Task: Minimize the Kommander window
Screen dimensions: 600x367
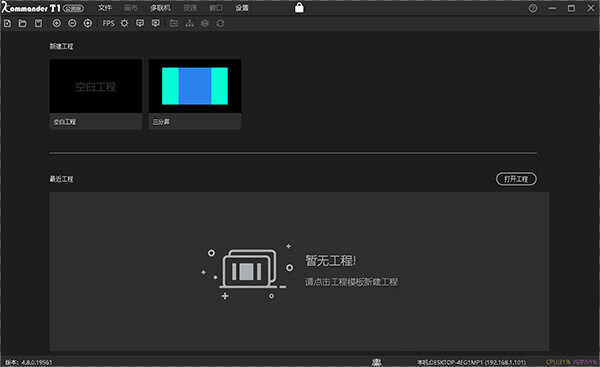Action: click(552, 8)
